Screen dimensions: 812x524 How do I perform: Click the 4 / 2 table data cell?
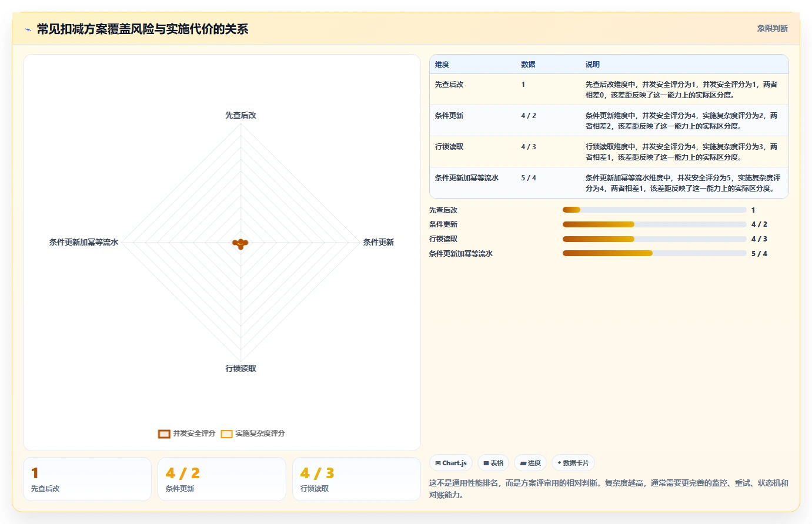(529, 116)
